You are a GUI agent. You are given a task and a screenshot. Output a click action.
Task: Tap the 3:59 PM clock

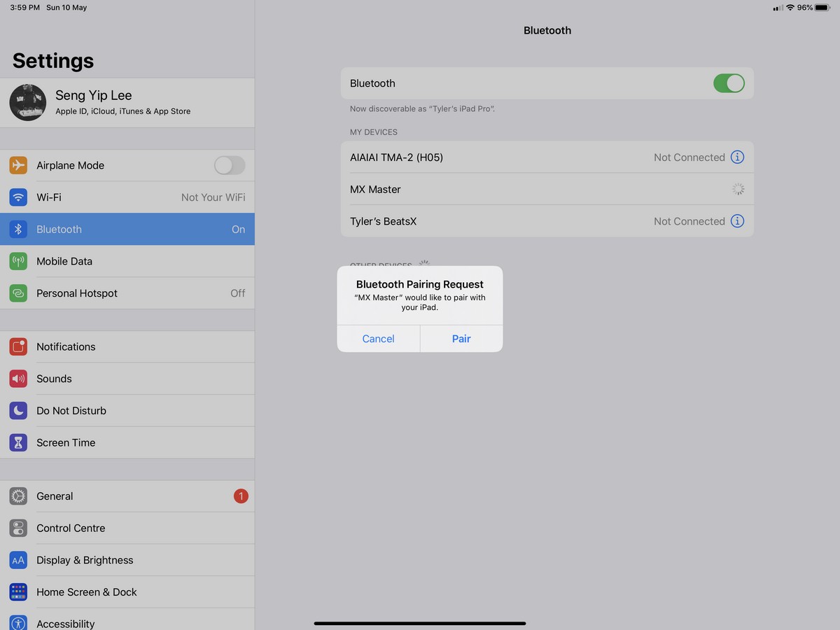pyautogui.click(x=24, y=8)
